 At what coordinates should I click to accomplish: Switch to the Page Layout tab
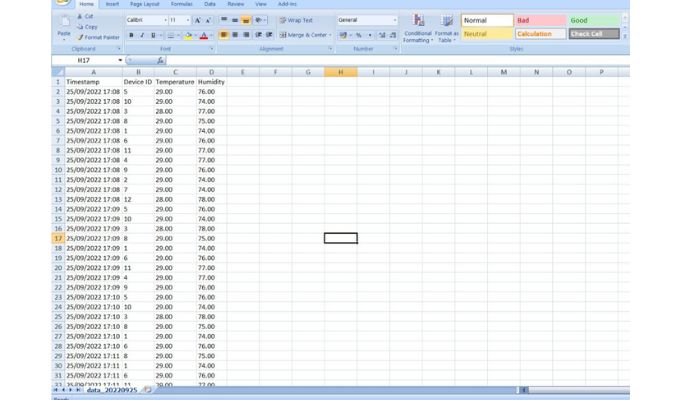[x=144, y=4]
